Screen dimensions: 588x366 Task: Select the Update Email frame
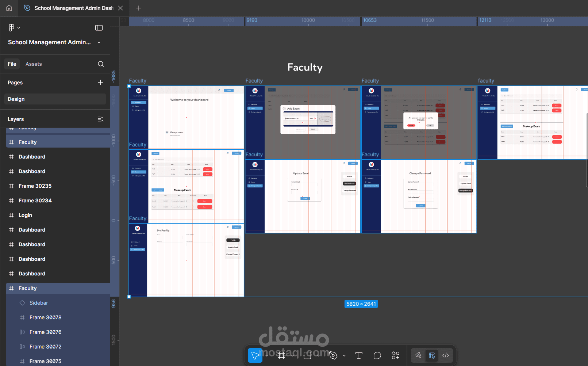(303, 196)
